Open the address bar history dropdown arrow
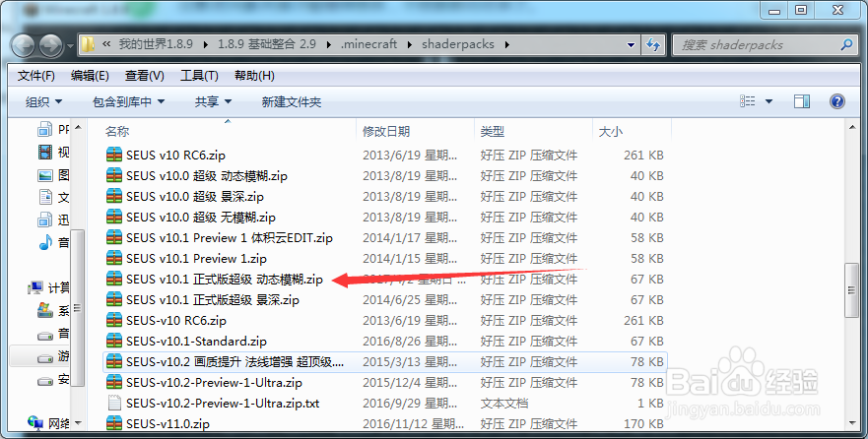 coord(631,45)
